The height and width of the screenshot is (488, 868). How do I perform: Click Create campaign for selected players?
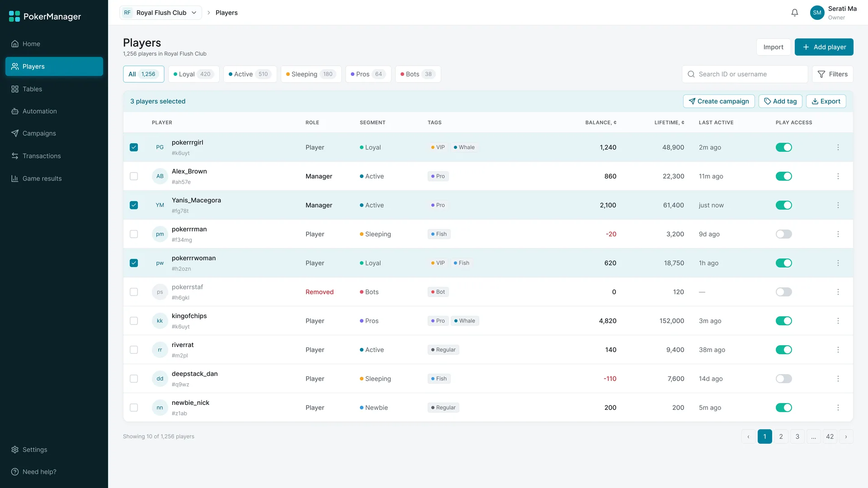coord(719,101)
